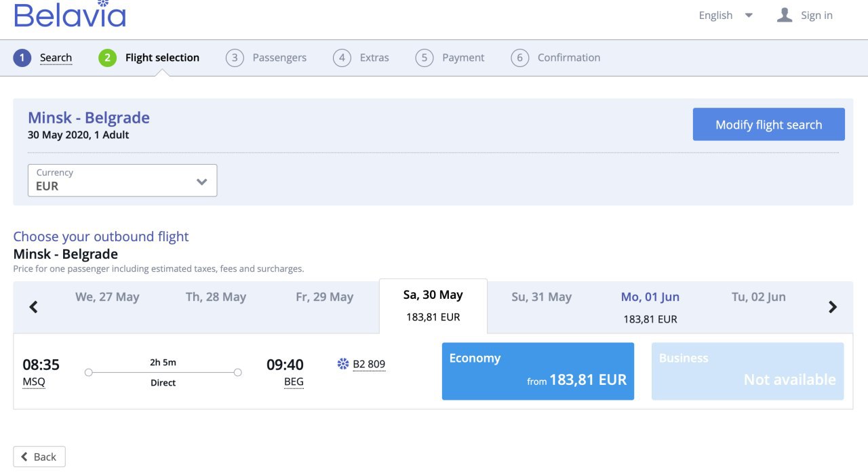Click step number 4 circle
This screenshot has width=868, height=473.
(x=342, y=58)
